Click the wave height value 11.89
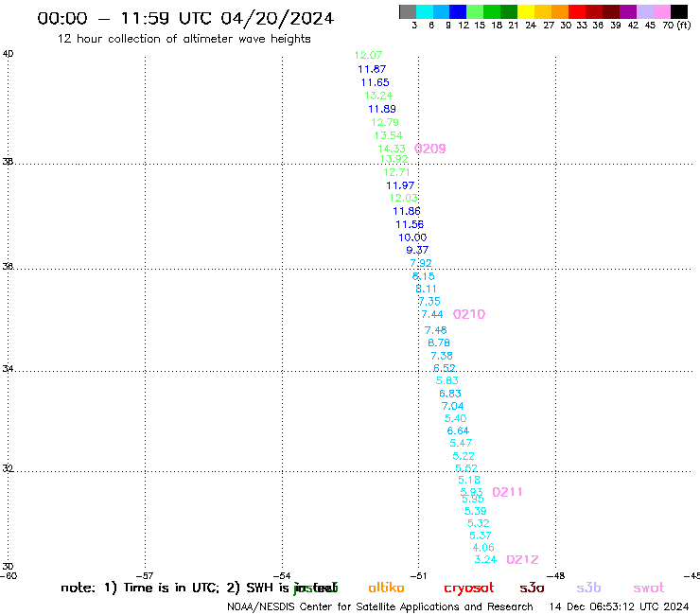The image size is (700, 615). click(382, 109)
